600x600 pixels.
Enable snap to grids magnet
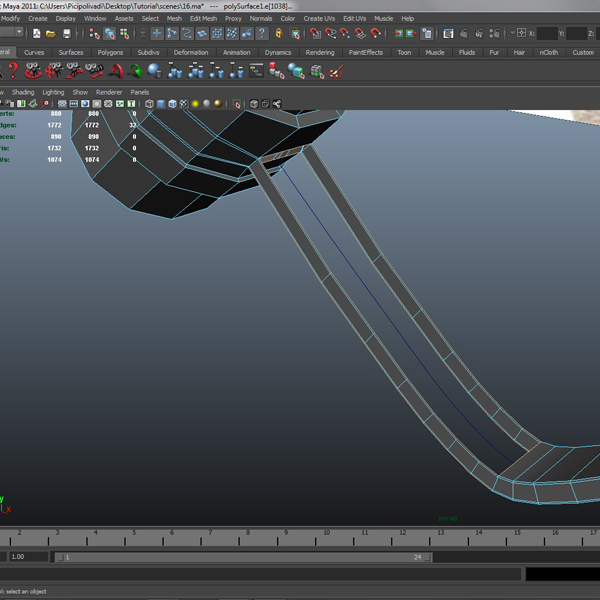pyautogui.click(x=315, y=34)
